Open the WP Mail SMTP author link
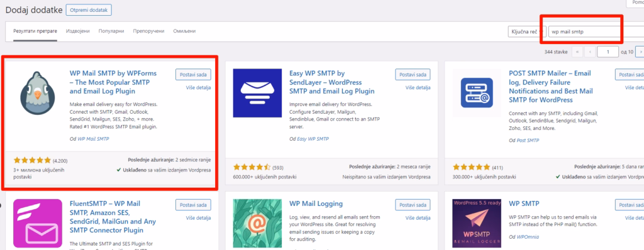Image resolution: width=644 pixels, height=250 pixels. pos(93,139)
